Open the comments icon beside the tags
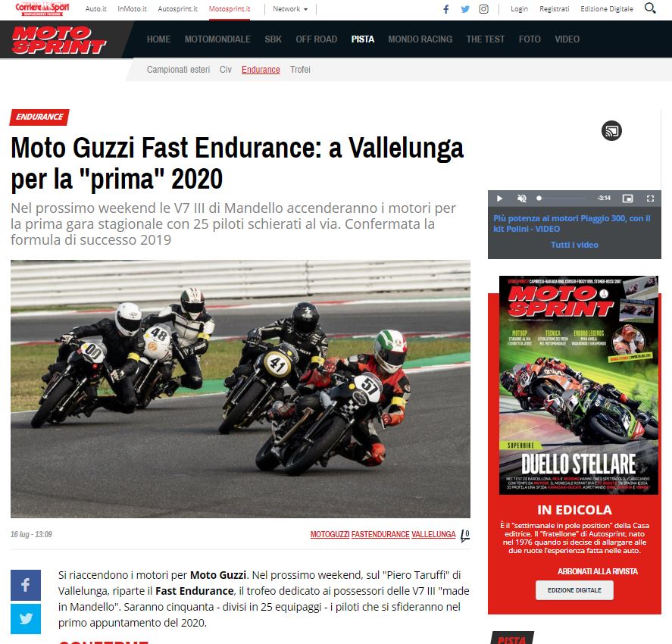This screenshot has width=672, height=644. (465, 535)
